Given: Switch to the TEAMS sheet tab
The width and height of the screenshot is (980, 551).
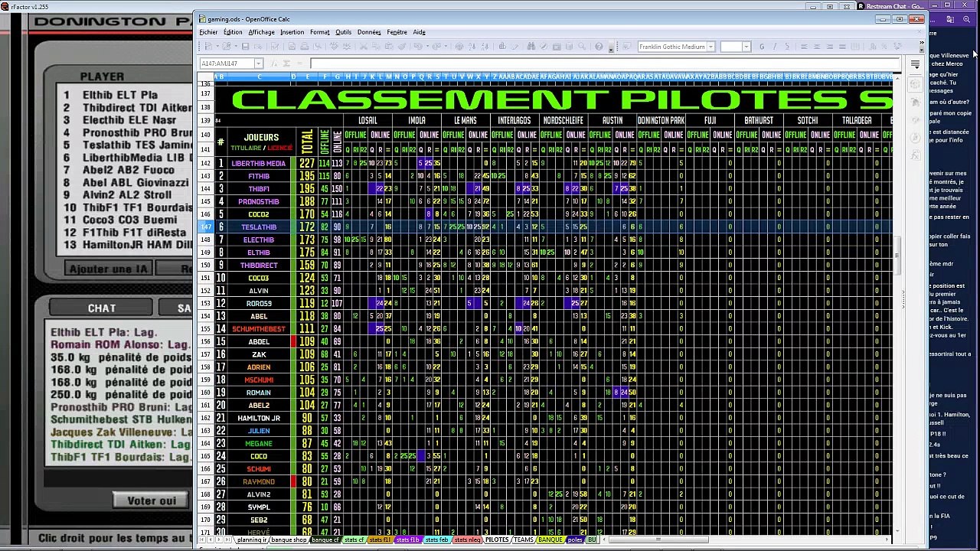Looking at the screenshot, I should coord(523,540).
